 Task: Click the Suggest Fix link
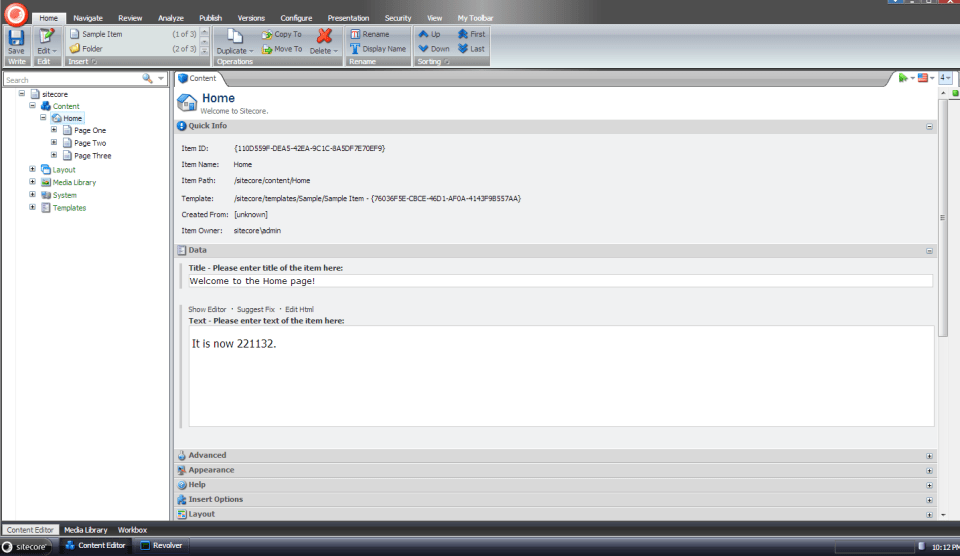coord(255,310)
